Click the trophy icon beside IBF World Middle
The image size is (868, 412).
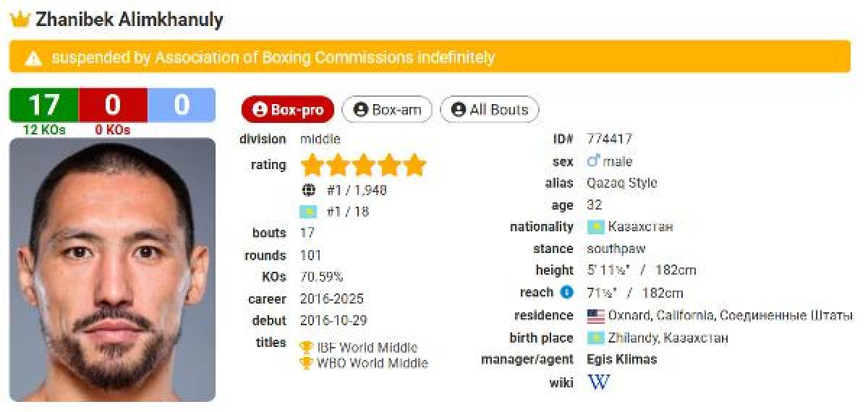tap(307, 346)
